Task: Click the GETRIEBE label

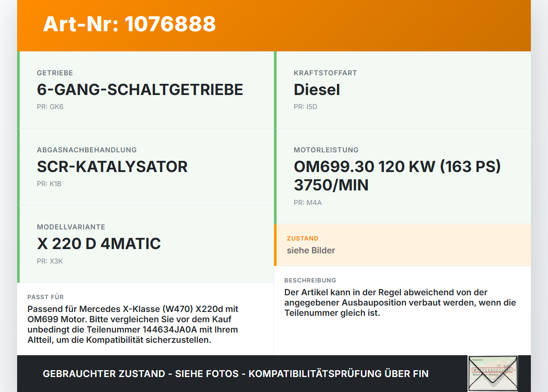Action: [55, 73]
